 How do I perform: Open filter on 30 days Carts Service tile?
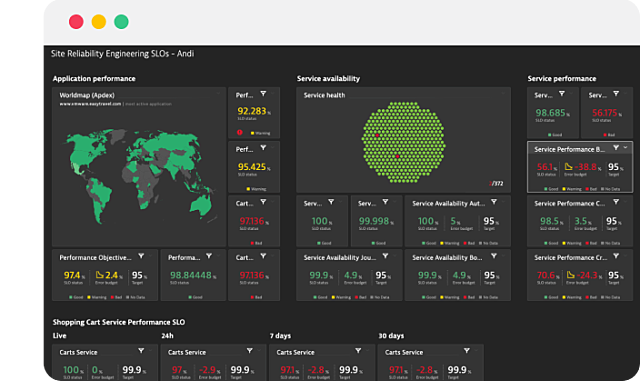[467, 351]
